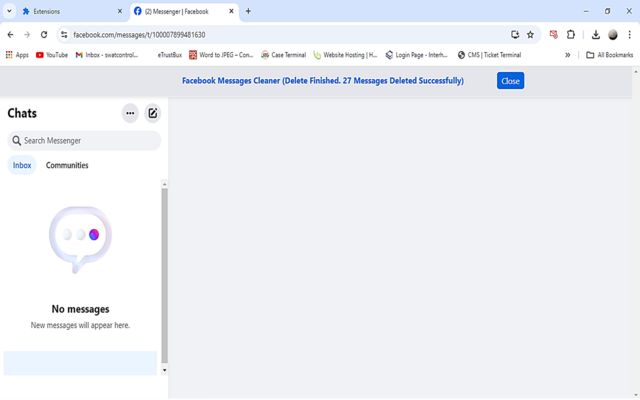Screen dimensions: 640x400
Task: Open a new browser tab
Action: [248, 11]
